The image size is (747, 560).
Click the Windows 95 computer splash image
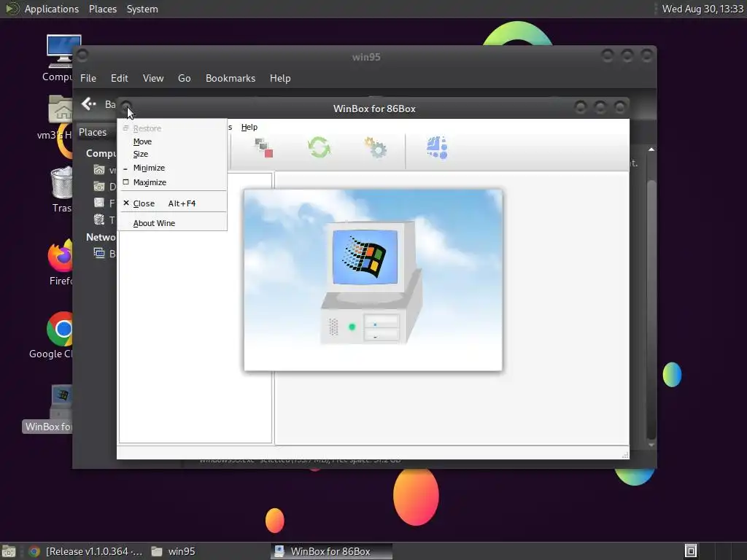point(373,280)
